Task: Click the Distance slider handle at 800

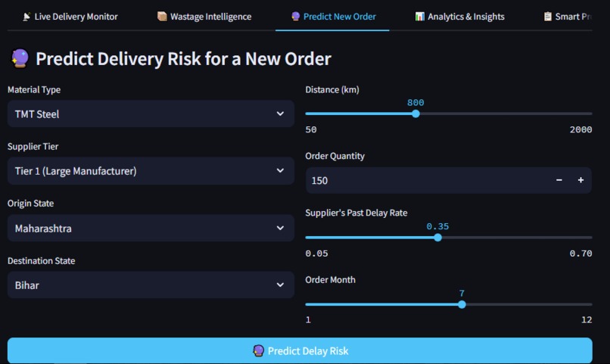Action: (415, 114)
